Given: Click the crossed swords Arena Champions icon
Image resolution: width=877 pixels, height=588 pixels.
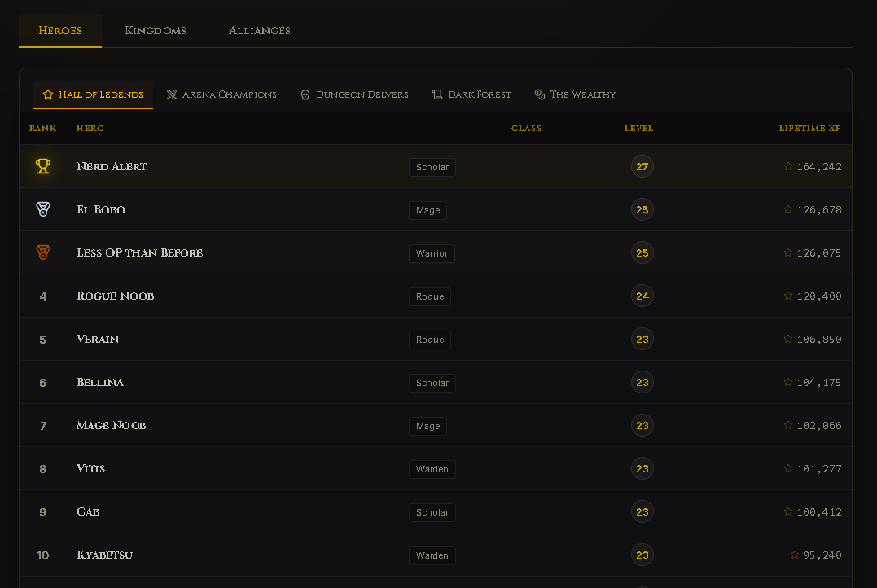Looking at the screenshot, I should tap(172, 94).
